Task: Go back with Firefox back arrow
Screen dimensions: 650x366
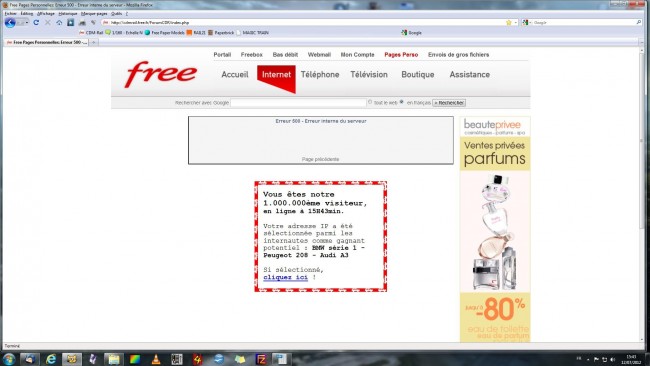Action: click(x=10, y=23)
